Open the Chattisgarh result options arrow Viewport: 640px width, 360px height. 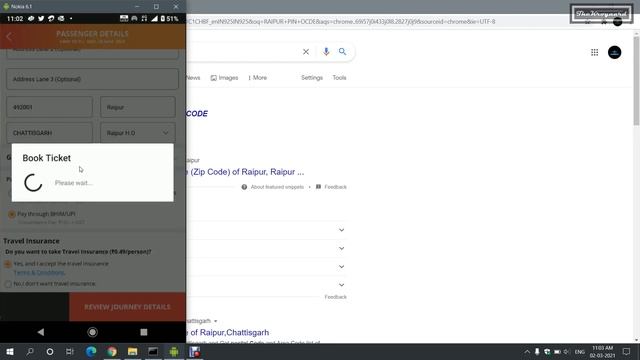point(216,321)
